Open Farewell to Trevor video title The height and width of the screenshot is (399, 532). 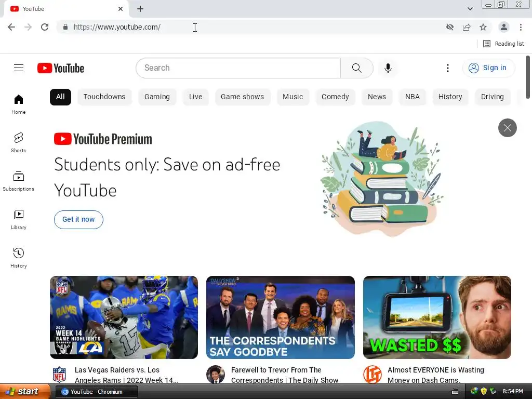[x=284, y=375]
